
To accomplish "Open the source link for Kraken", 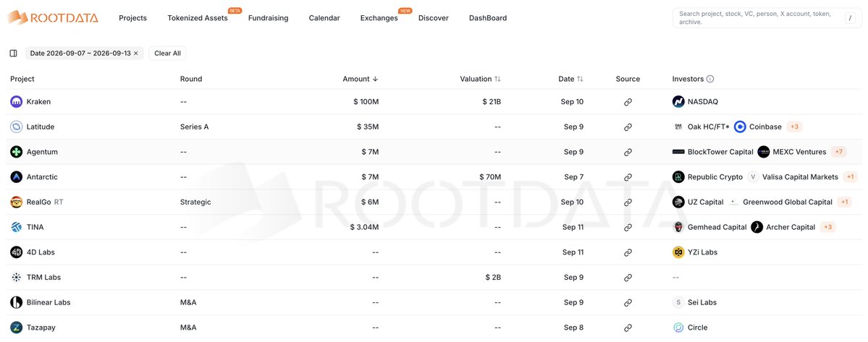I will tap(628, 102).
